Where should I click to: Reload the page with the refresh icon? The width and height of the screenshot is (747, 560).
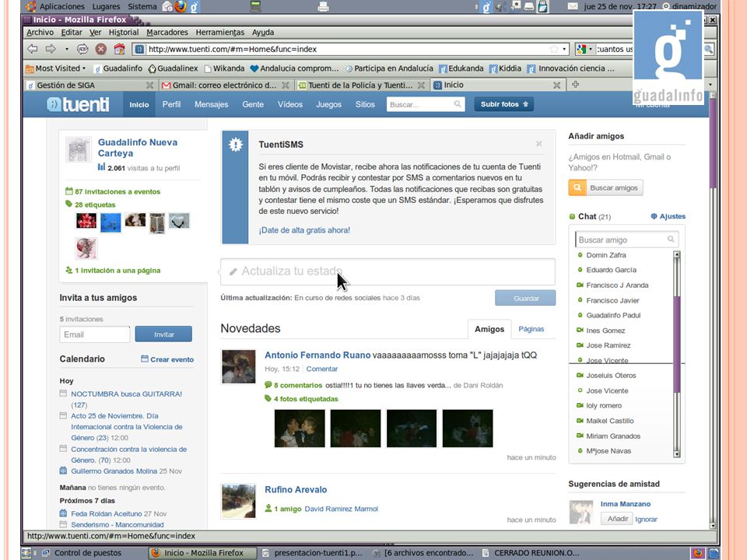(x=82, y=48)
